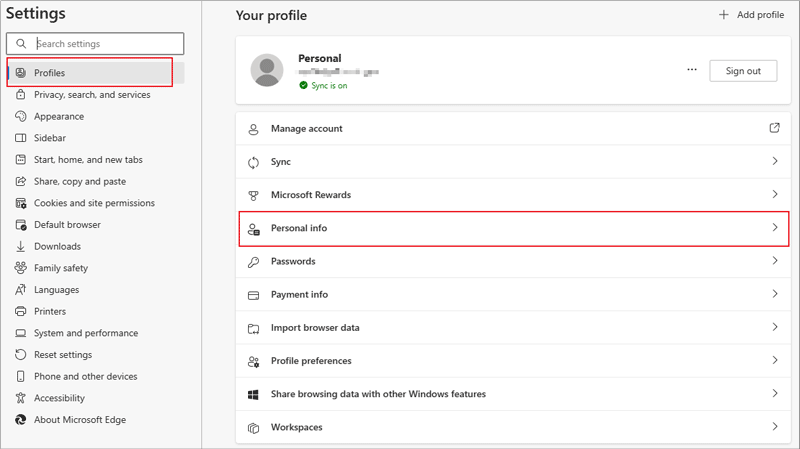Screen dimensions: 800x449
Task: Click the System and performance laptop icon
Action: click(20, 333)
